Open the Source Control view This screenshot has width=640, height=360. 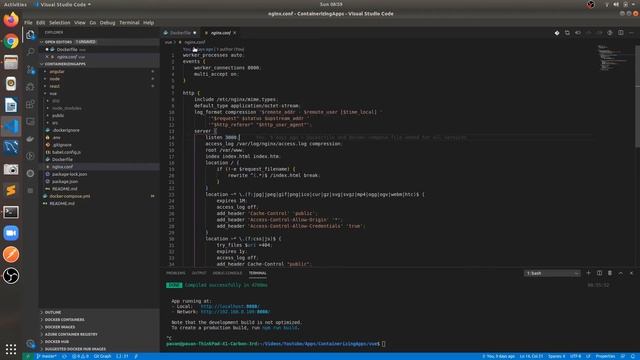[x=30, y=70]
